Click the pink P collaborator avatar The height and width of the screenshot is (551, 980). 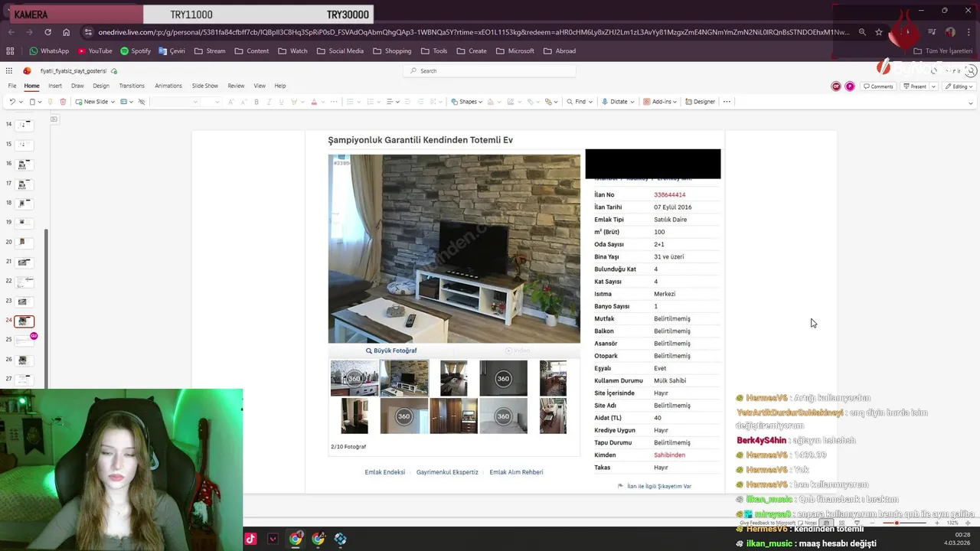[850, 86]
